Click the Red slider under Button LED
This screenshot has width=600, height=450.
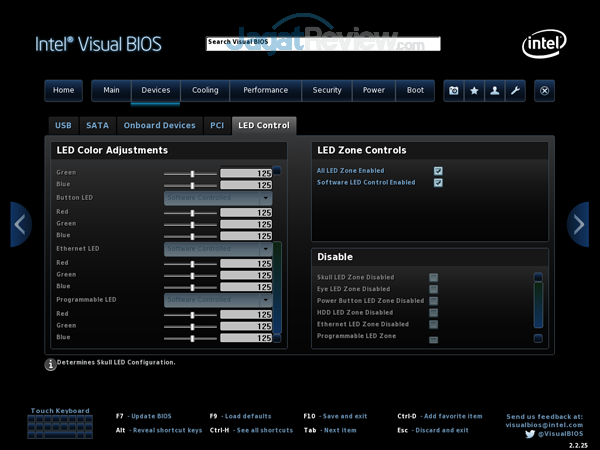pos(190,212)
